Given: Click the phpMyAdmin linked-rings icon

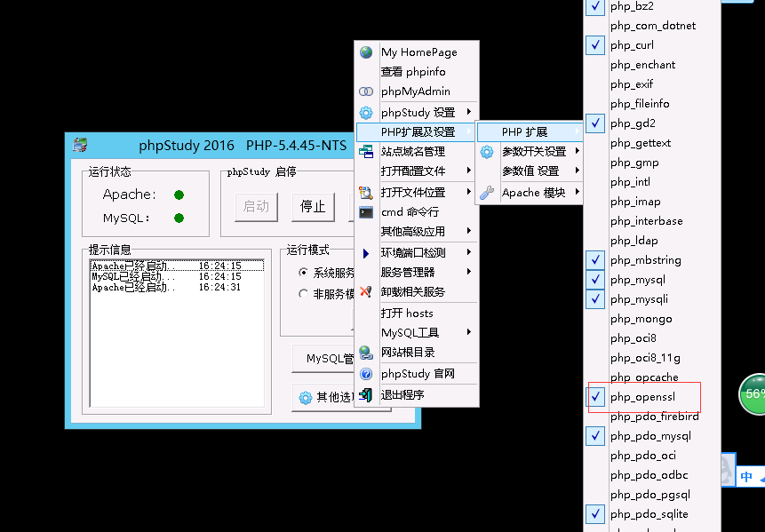Looking at the screenshot, I should (366, 91).
